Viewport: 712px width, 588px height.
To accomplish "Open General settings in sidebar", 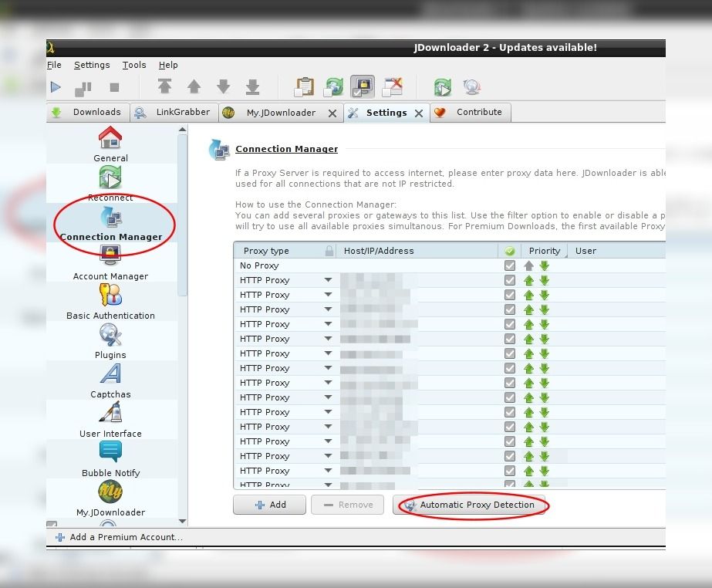I will click(x=110, y=144).
